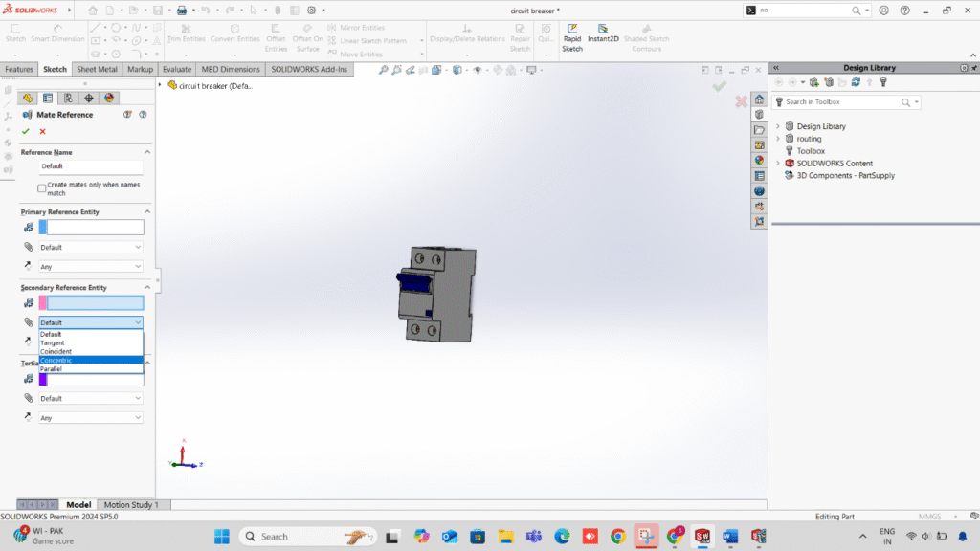
Task: Click the Rapid Sketch tool
Action: [x=571, y=38]
